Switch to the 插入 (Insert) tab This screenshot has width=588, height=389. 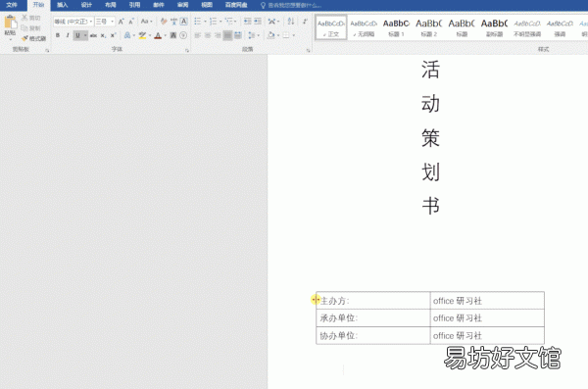[x=63, y=5]
